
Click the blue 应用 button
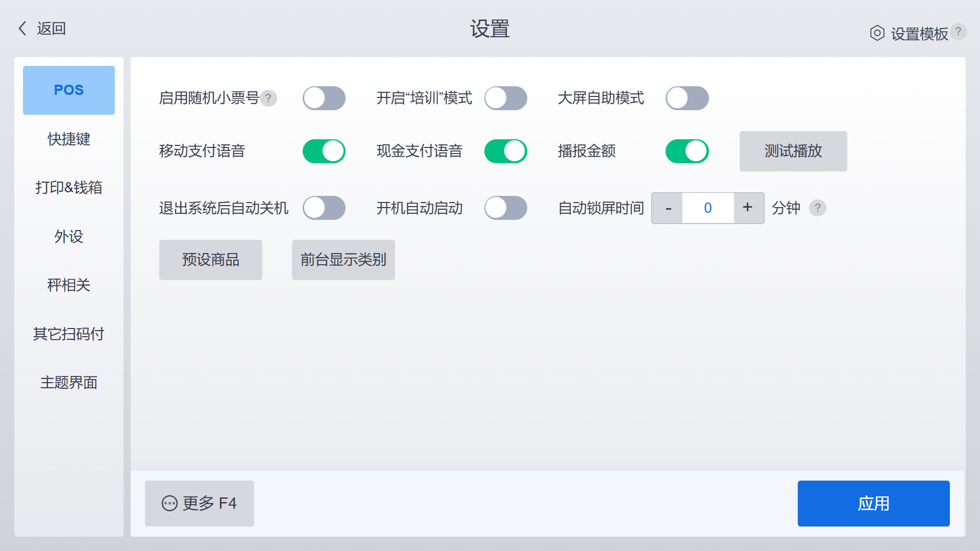[x=873, y=504]
